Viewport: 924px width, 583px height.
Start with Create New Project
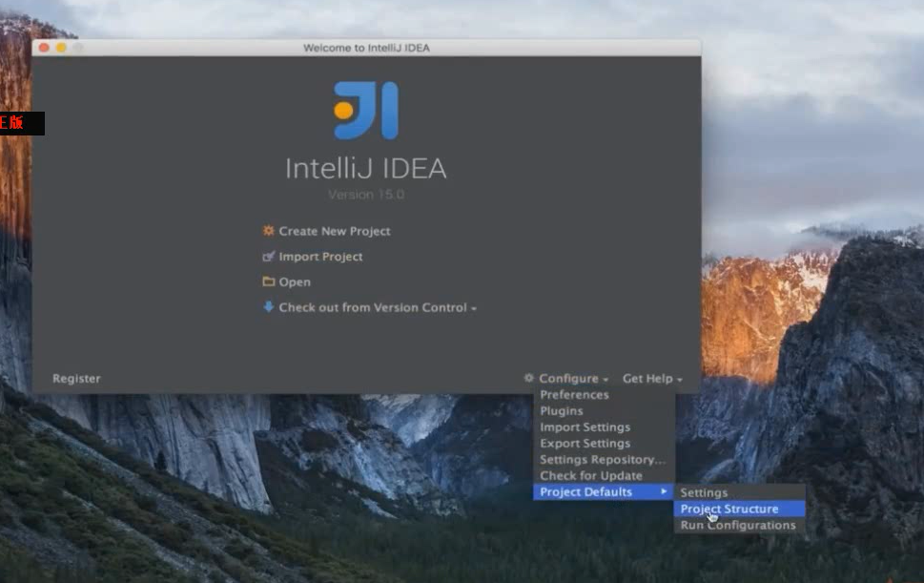334,231
